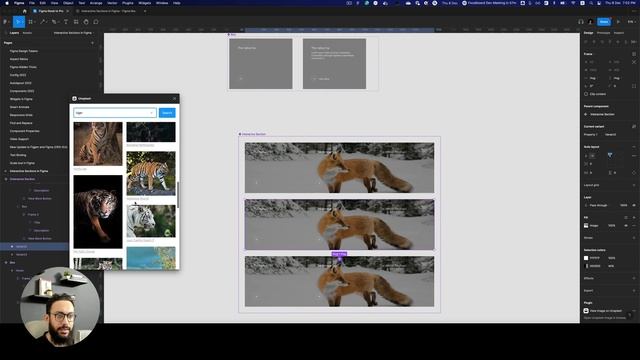Select the Comment tool in the toolbar
The width and height of the screenshot is (640, 360).
point(96,22)
